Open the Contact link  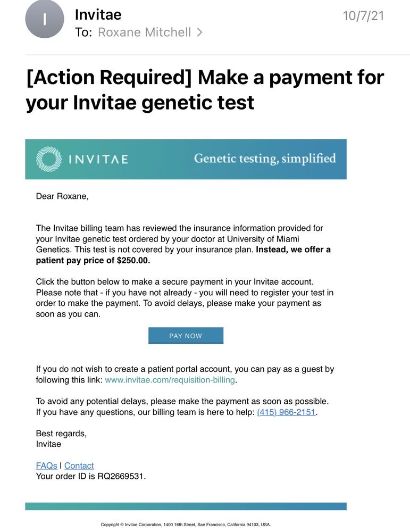(x=79, y=465)
